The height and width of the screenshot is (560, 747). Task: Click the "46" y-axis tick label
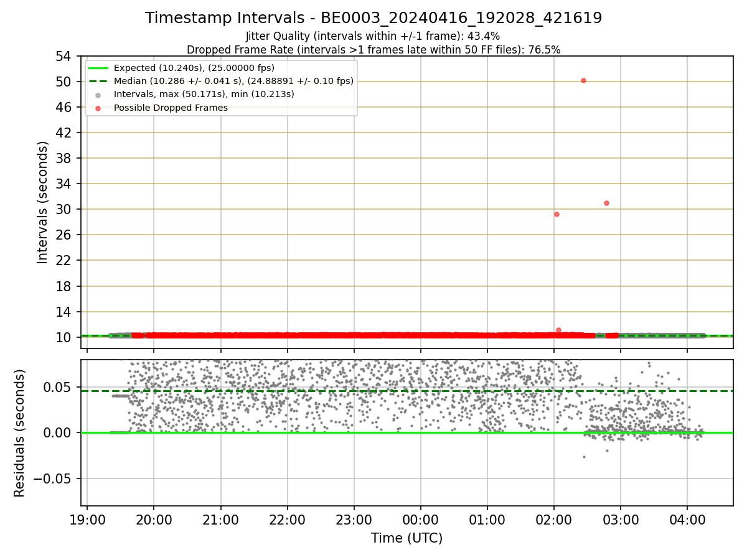pos(64,107)
